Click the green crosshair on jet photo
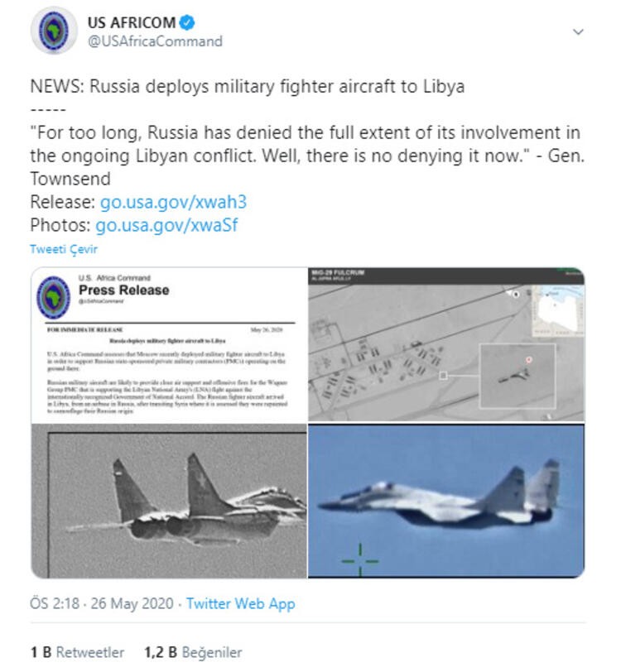 tap(360, 560)
